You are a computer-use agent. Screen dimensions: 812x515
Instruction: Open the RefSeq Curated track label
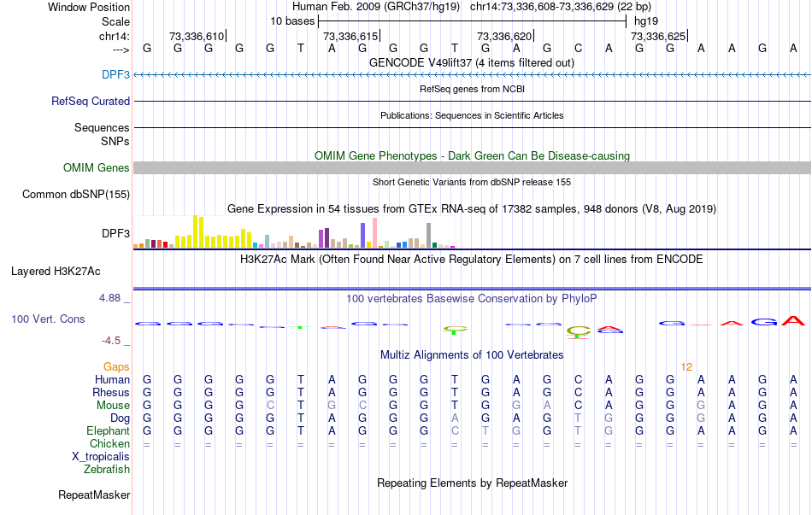coord(90,101)
